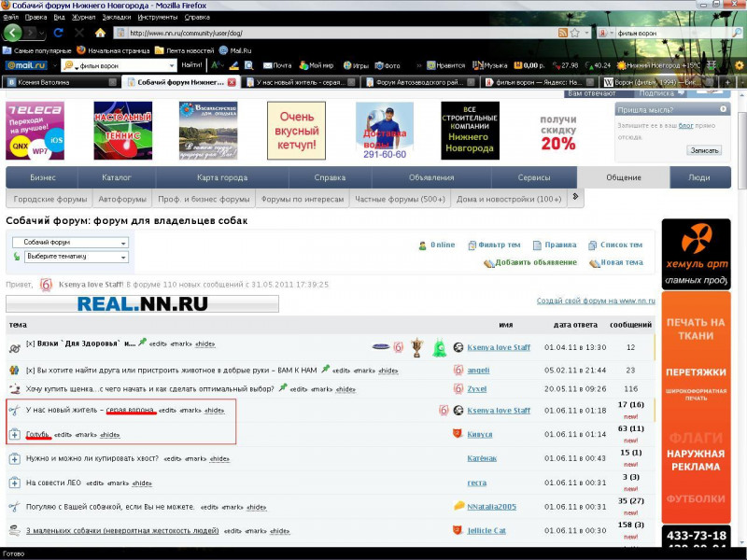Select the Карта города navigation tab

(222, 177)
